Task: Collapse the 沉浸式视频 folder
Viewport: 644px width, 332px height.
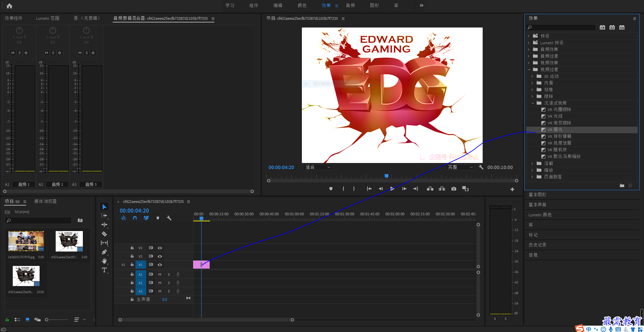Action: [x=533, y=103]
